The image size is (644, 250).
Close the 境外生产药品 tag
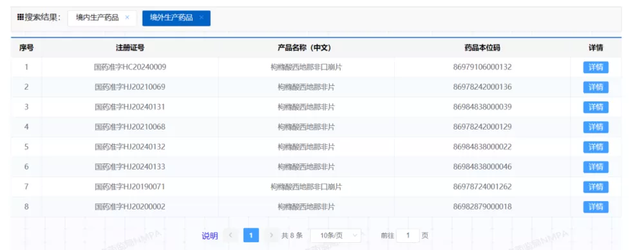coord(201,17)
